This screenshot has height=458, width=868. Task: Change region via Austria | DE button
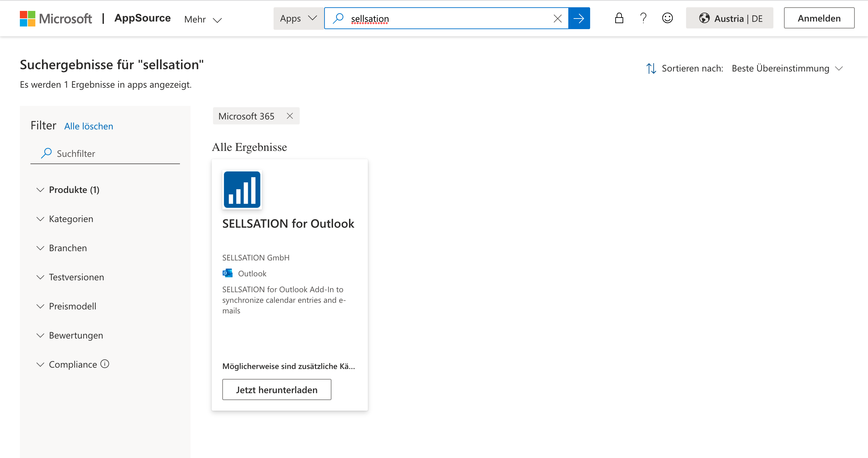[x=729, y=18]
